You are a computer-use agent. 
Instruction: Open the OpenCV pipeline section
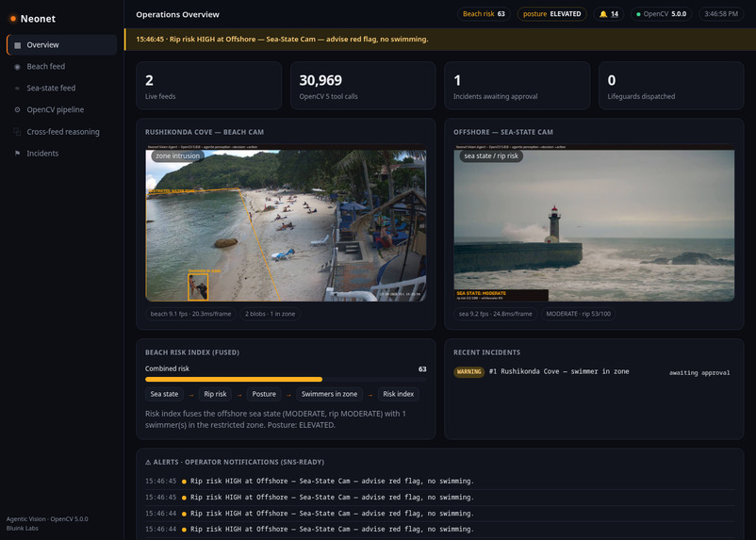point(61,110)
